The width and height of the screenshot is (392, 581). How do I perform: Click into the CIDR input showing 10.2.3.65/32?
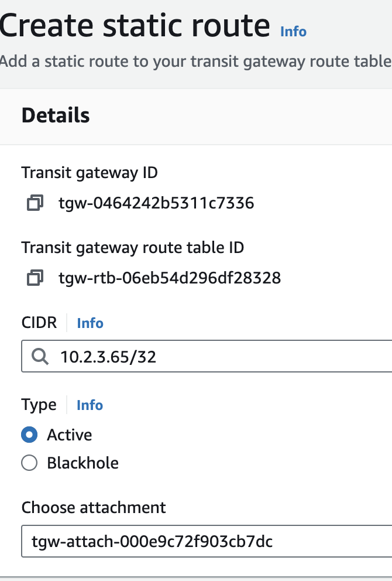click(222, 356)
